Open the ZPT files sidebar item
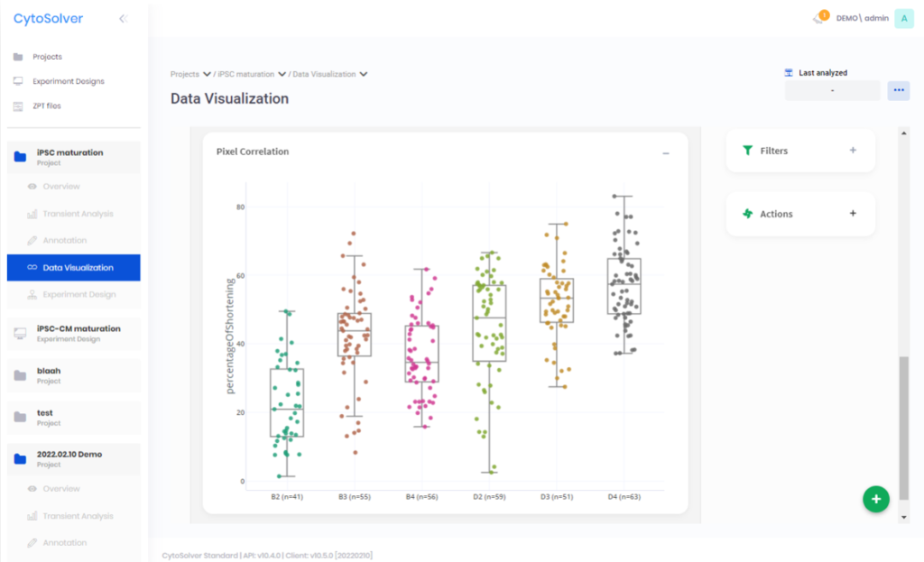The height and width of the screenshot is (562, 924). tap(46, 106)
